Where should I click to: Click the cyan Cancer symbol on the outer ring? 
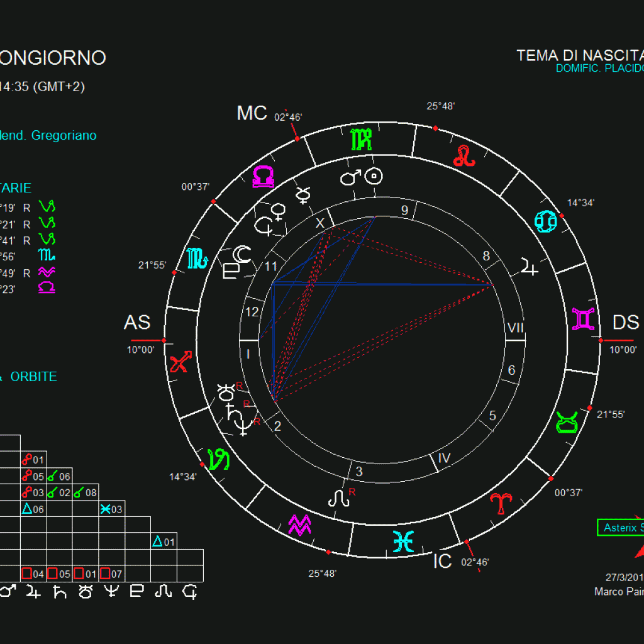tap(545, 223)
